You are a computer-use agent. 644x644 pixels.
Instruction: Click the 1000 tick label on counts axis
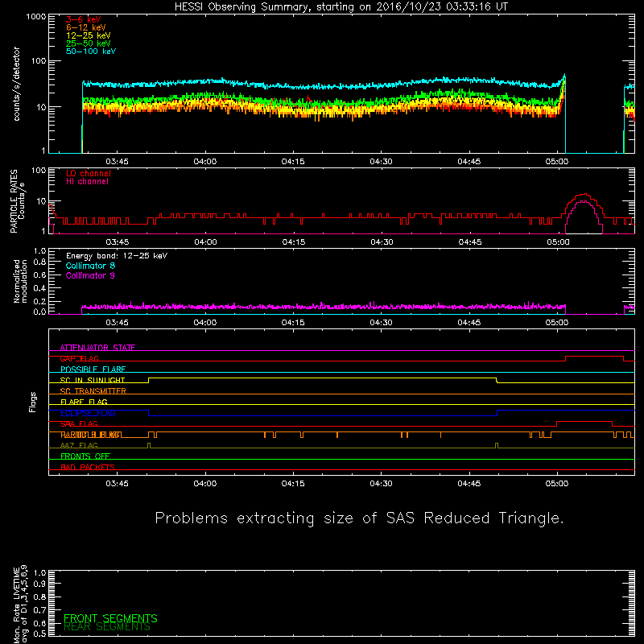[x=36, y=17]
